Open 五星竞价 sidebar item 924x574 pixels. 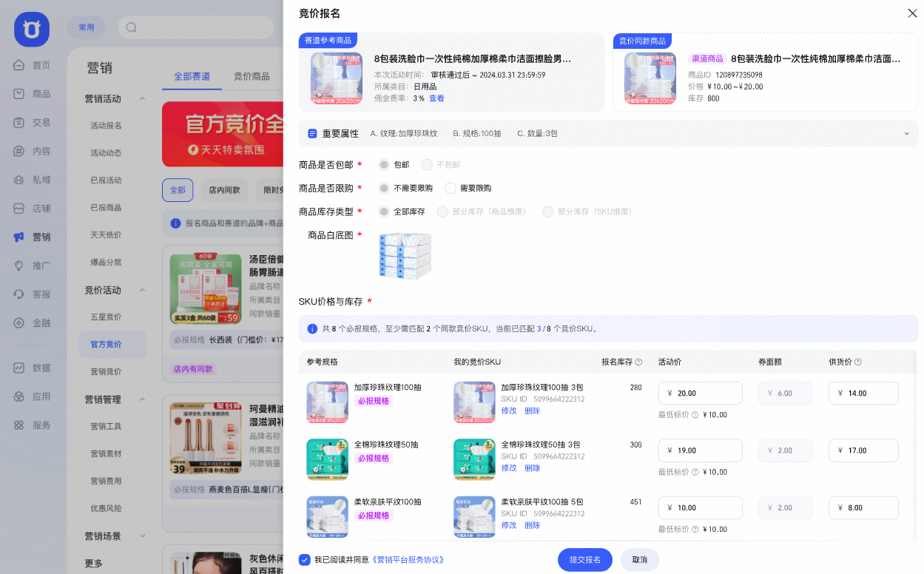(x=106, y=317)
